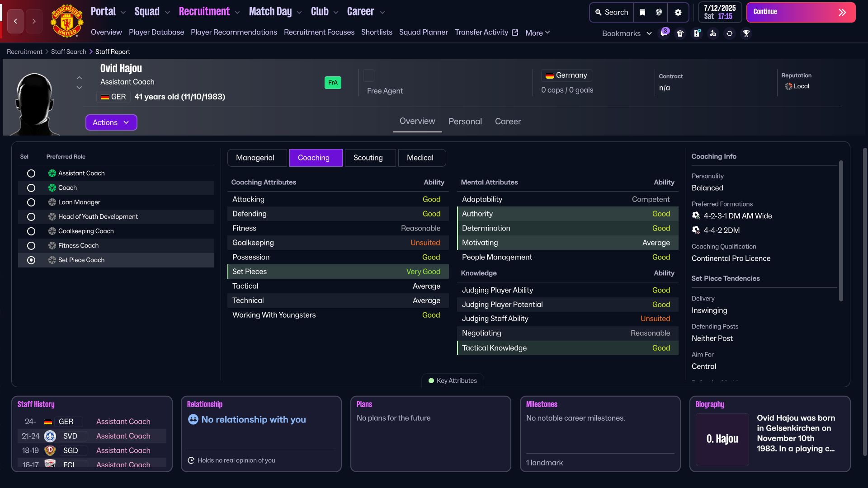Image resolution: width=868 pixels, height=488 pixels.
Task: Expand the More menu
Action: tap(538, 33)
